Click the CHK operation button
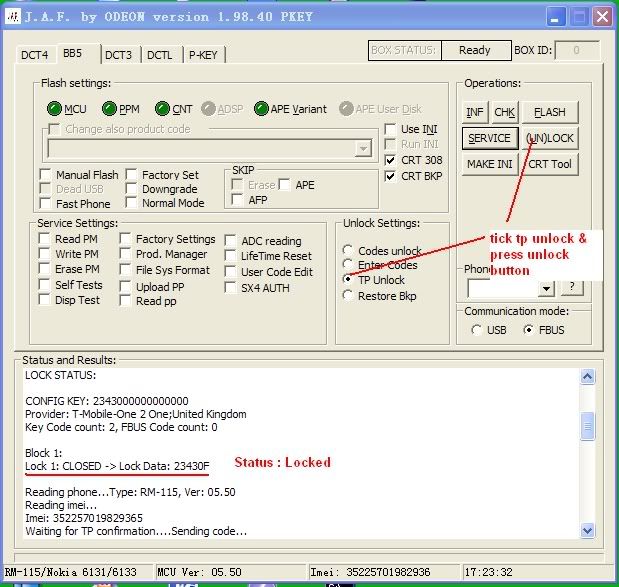 (x=505, y=113)
